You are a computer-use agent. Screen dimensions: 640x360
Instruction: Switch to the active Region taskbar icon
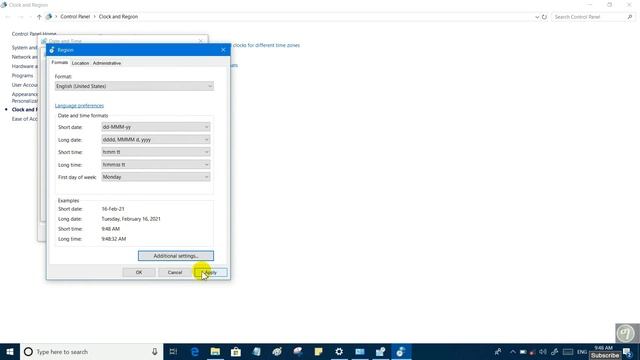401,351
